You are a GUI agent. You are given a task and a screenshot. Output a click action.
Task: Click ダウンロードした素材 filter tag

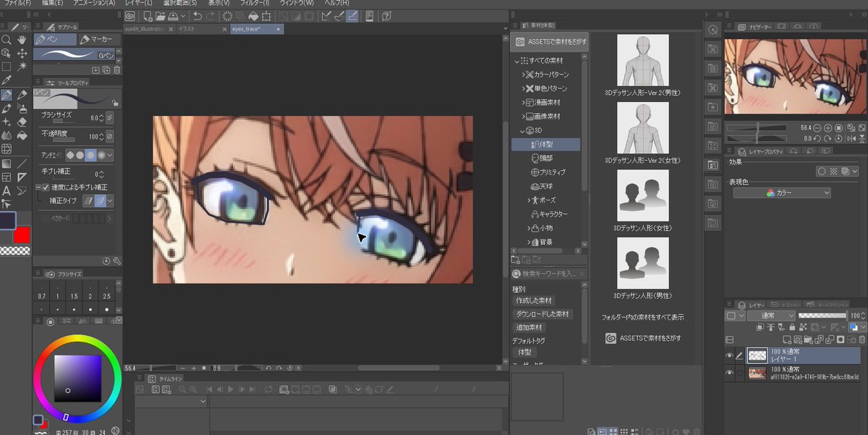coord(542,314)
